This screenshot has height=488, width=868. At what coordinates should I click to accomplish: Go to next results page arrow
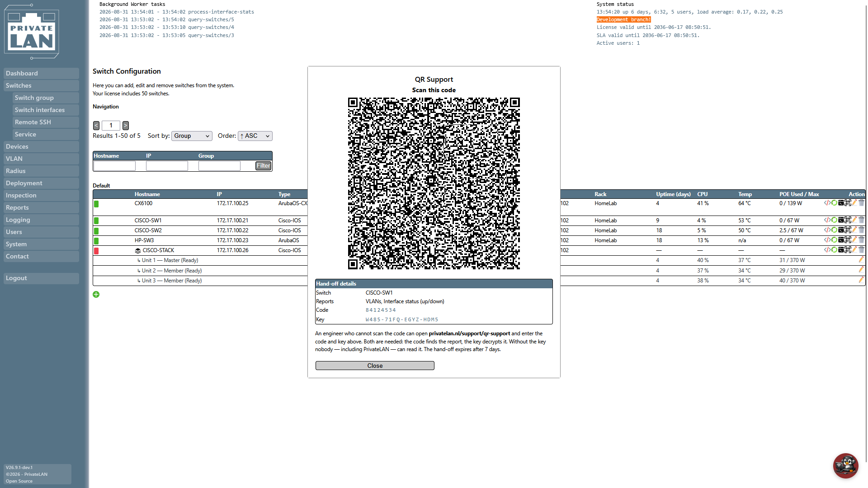tap(126, 126)
